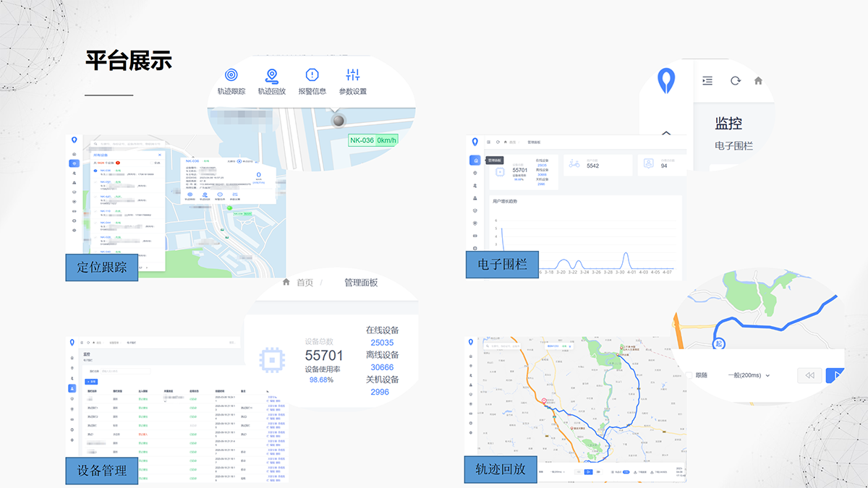Click the 电子围栏 text under 监控
This screenshot has height=488, width=868.
click(734, 145)
